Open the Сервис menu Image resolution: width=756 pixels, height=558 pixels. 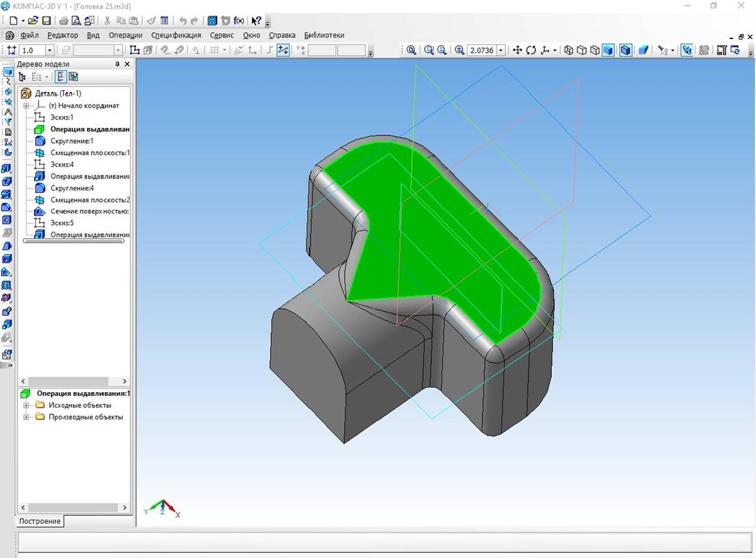click(222, 35)
